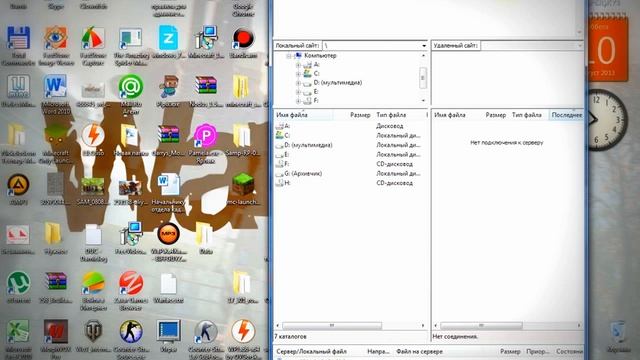Open the Samp-RP folder on desktop
Image resolution: width=640 pixels, height=360 pixels.
[x=242, y=136]
